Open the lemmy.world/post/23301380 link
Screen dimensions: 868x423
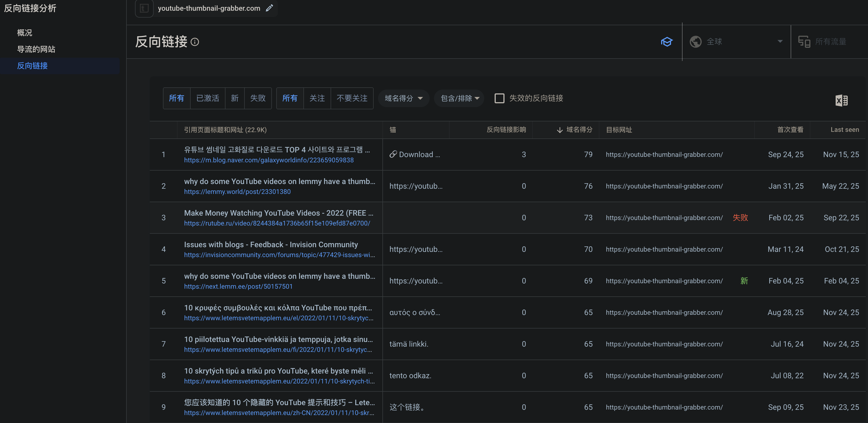[x=237, y=192]
